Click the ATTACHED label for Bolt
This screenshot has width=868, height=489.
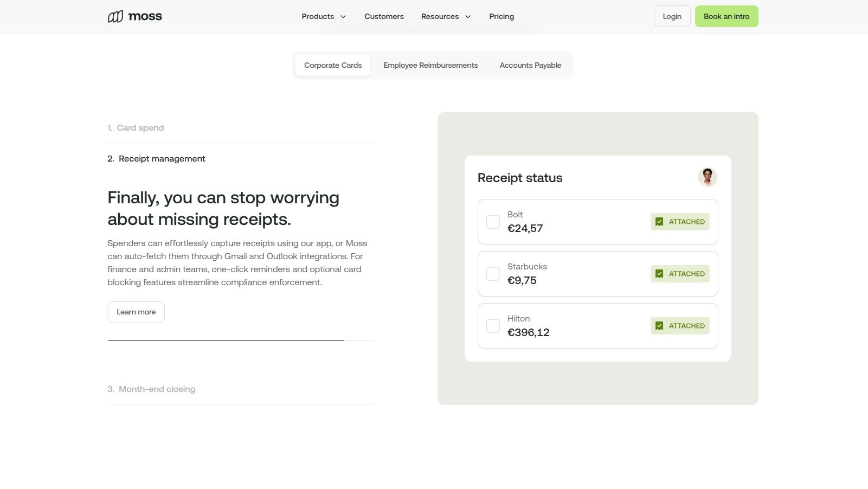pyautogui.click(x=686, y=222)
